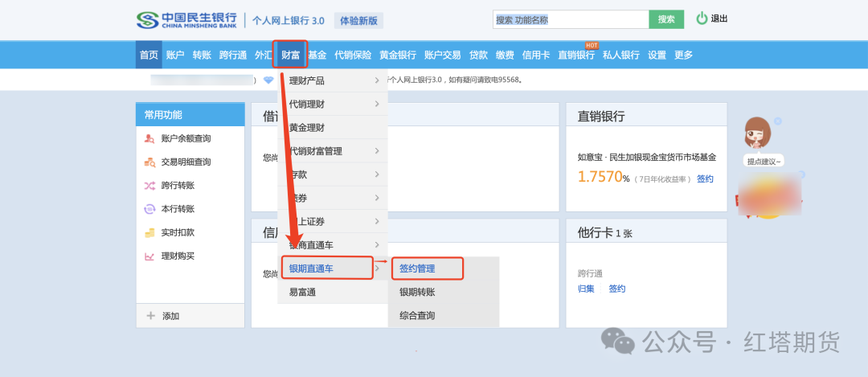Viewport: 868px width, 377px height.
Task: Open the 跨行通 menu
Action: [x=233, y=55]
